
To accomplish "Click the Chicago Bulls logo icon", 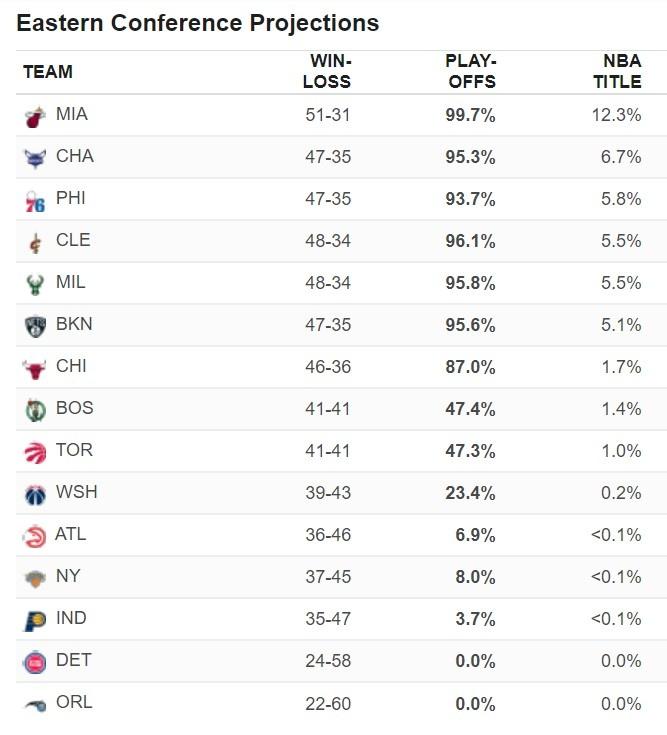I will coord(35,368).
